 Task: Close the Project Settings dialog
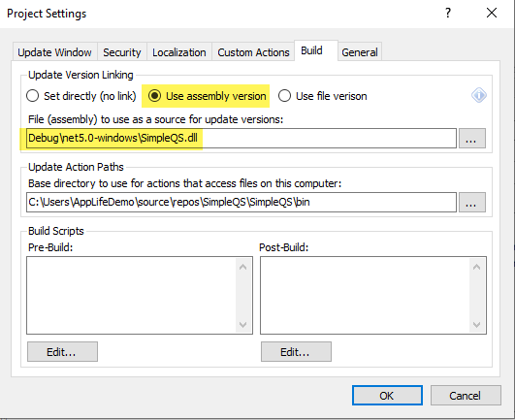click(x=492, y=14)
